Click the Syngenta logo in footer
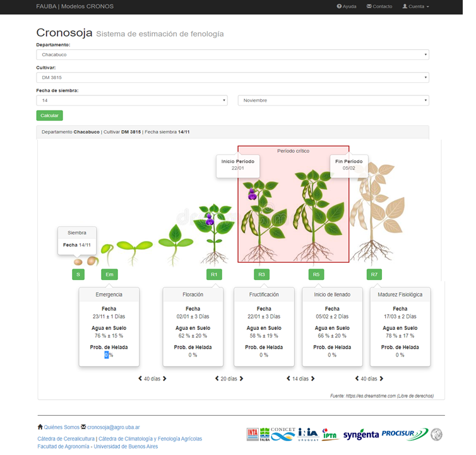 click(360, 435)
